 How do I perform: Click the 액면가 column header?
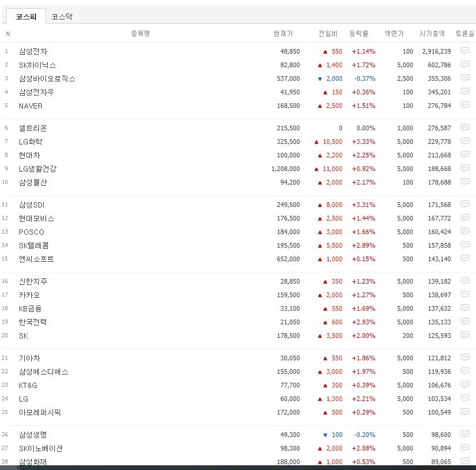[x=394, y=34]
